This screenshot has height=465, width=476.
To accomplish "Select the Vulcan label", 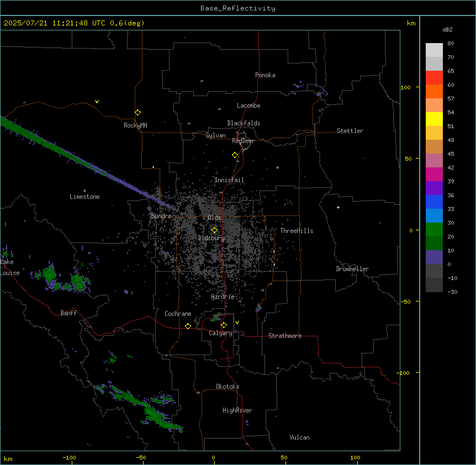I will point(299,437).
